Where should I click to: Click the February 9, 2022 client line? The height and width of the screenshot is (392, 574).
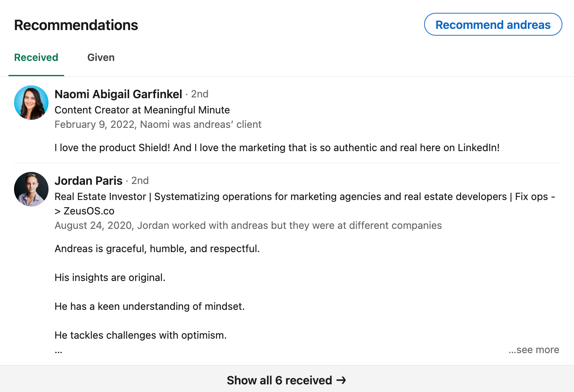tap(158, 125)
